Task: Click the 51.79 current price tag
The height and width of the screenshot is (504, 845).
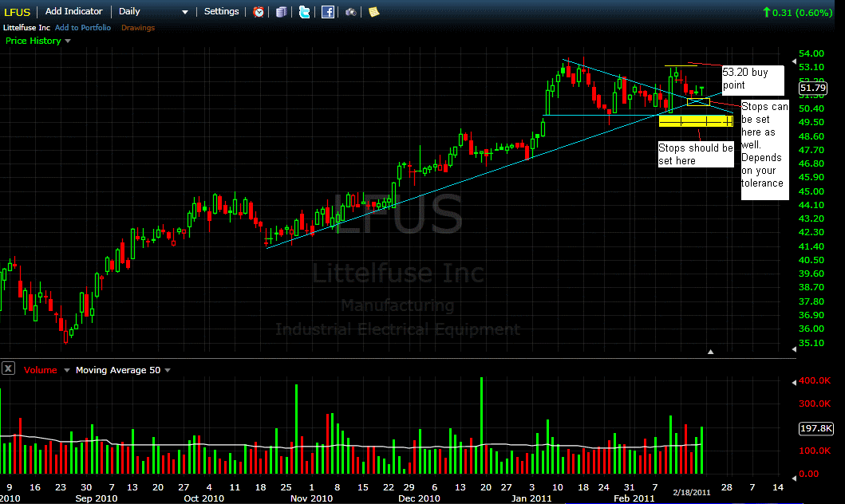Action: tap(812, 88)
